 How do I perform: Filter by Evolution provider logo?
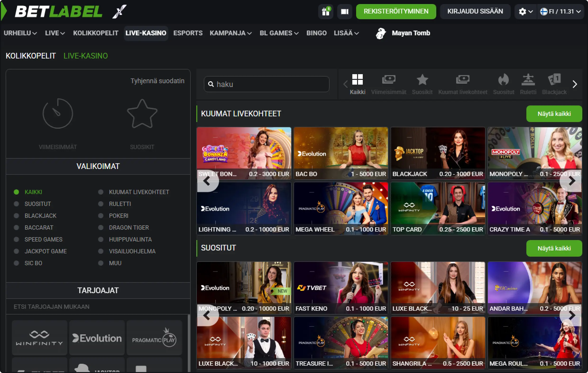point(97,338)
